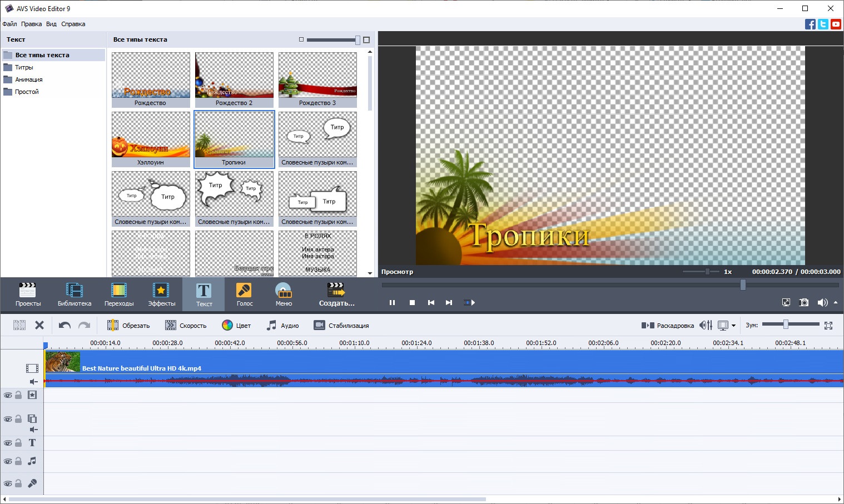Open the Библиотека media library
This screenshot has width=844, height=504.
(74, 295)
